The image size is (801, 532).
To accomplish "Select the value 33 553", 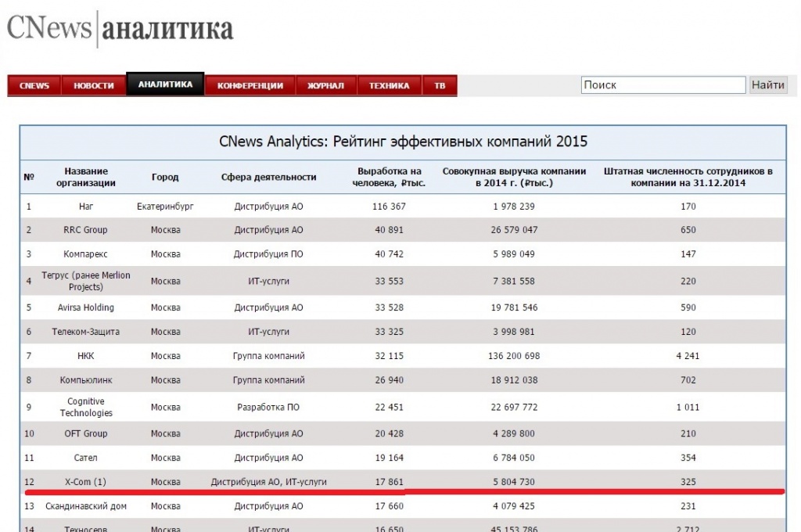I will (389, 281).
